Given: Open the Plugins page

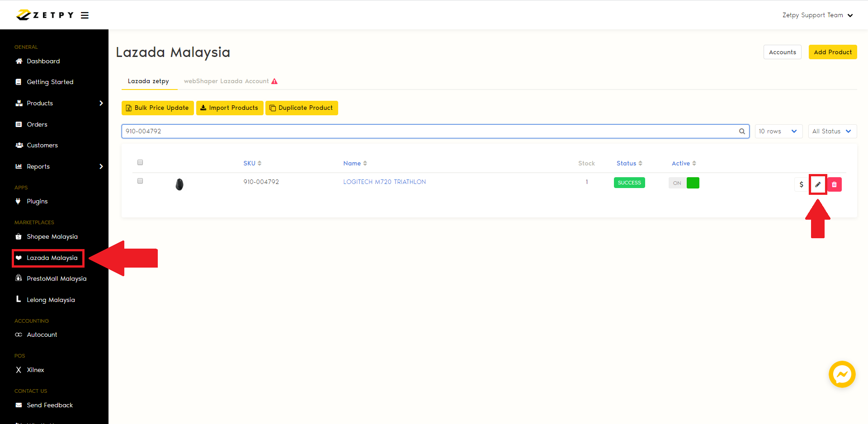Looking at the screenshot, I should 37,201.
